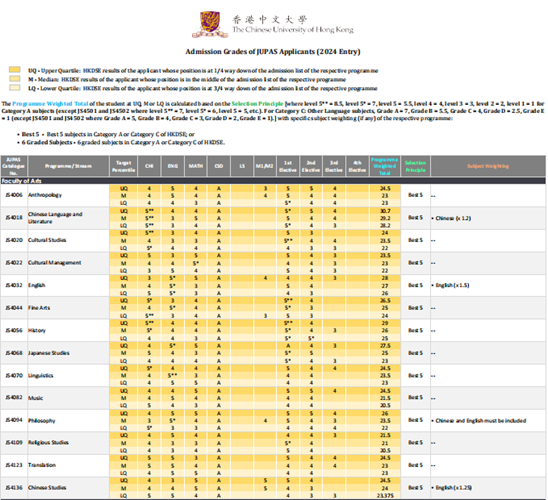Click the green Selection Principle text in paragraph
Screen dimensions: 548x500
coord(257,104)
